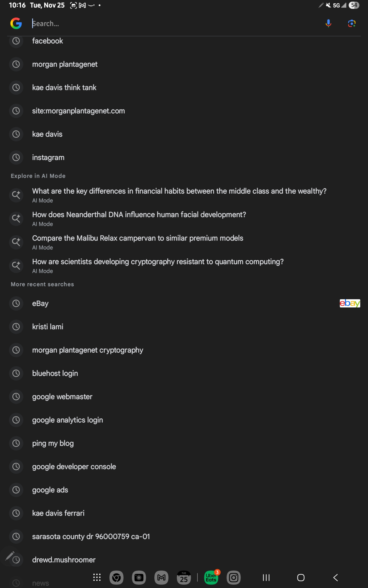Viewport: 368px width, 588px height.
Task: Tap the voice search microphone icon
Action: 328,23
